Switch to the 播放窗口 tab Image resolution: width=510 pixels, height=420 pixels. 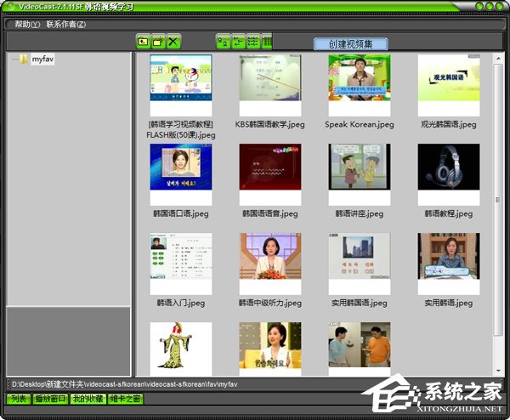click(x=50, y=399)
